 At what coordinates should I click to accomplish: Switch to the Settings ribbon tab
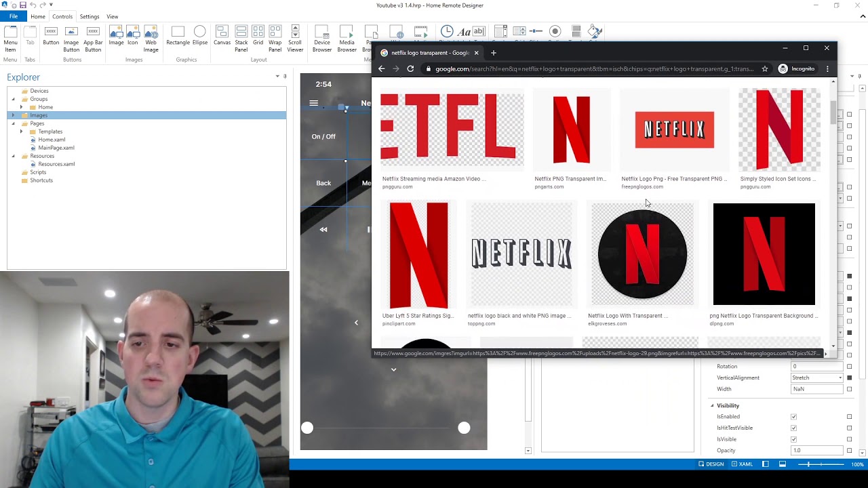pyautogui.click(x=90, y=16)
